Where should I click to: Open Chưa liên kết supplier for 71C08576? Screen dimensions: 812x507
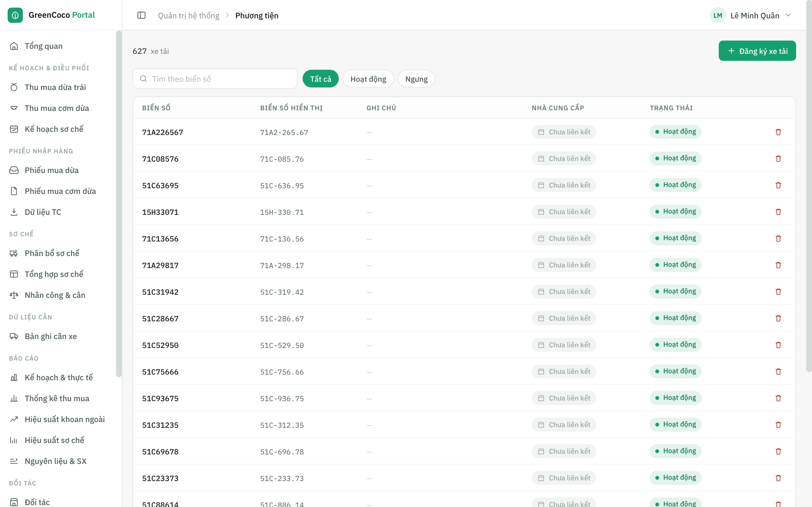(564, 159)
